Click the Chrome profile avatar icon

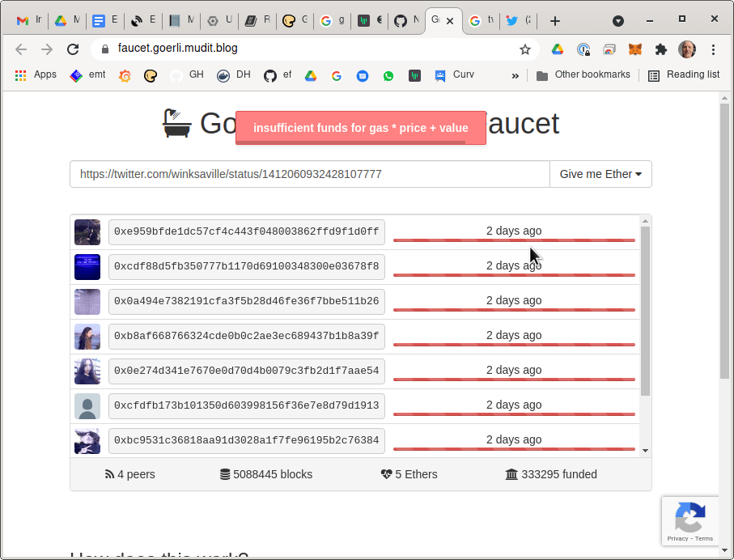[686, 50]
